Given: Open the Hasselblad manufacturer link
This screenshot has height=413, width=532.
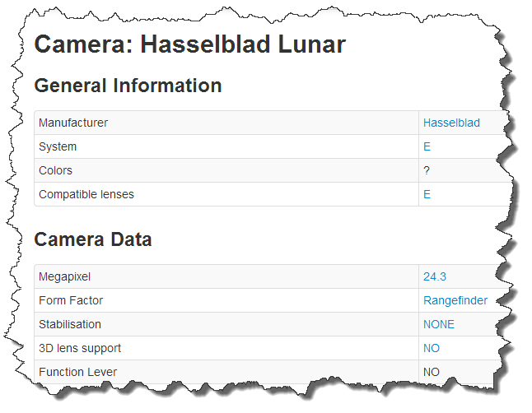Looking at the screenshot, I should coord(451,123).
